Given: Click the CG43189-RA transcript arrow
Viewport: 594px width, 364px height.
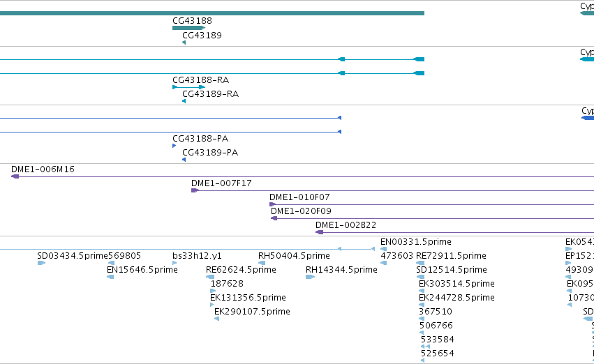Looking at the screenshot, I should 184,101.
